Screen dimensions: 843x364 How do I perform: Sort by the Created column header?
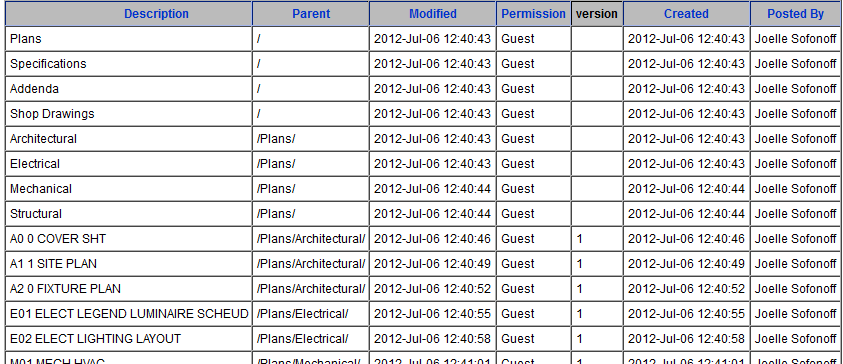686,14
